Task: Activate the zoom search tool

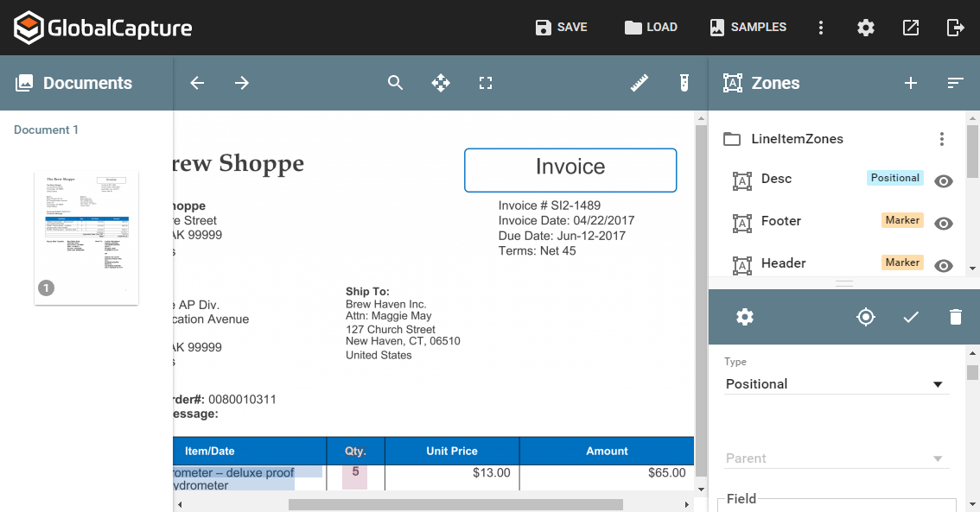Action: 396,83
